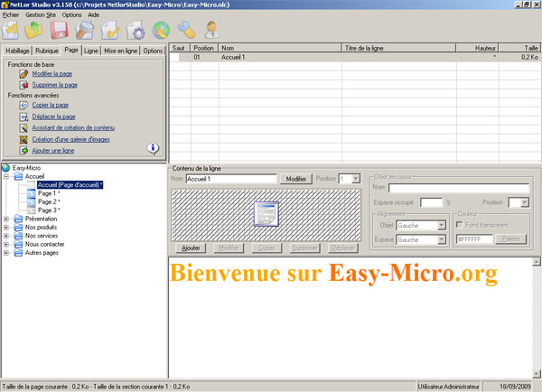Click the Ajouter button under hatched area
542x392 pixels.
[x=191, y=248]
